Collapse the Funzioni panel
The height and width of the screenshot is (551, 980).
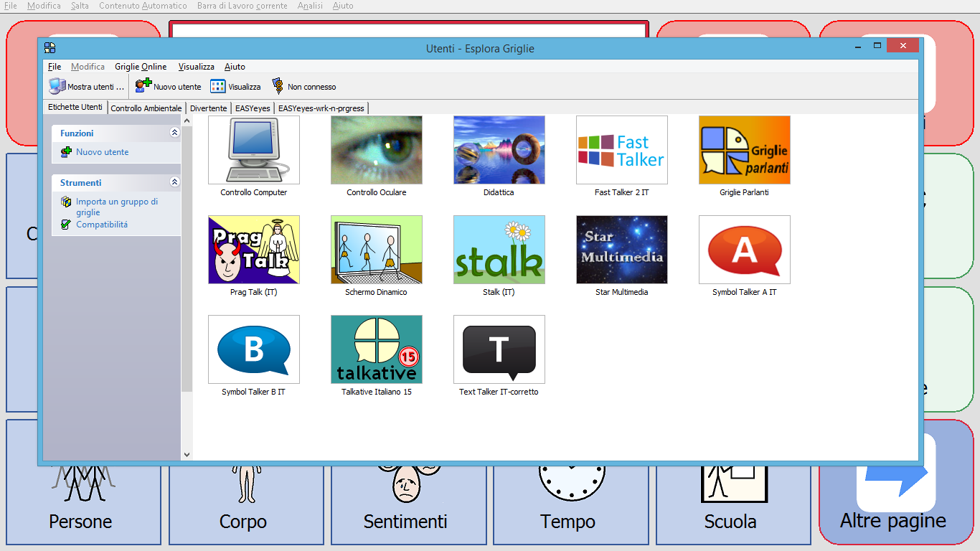point(174,133)
